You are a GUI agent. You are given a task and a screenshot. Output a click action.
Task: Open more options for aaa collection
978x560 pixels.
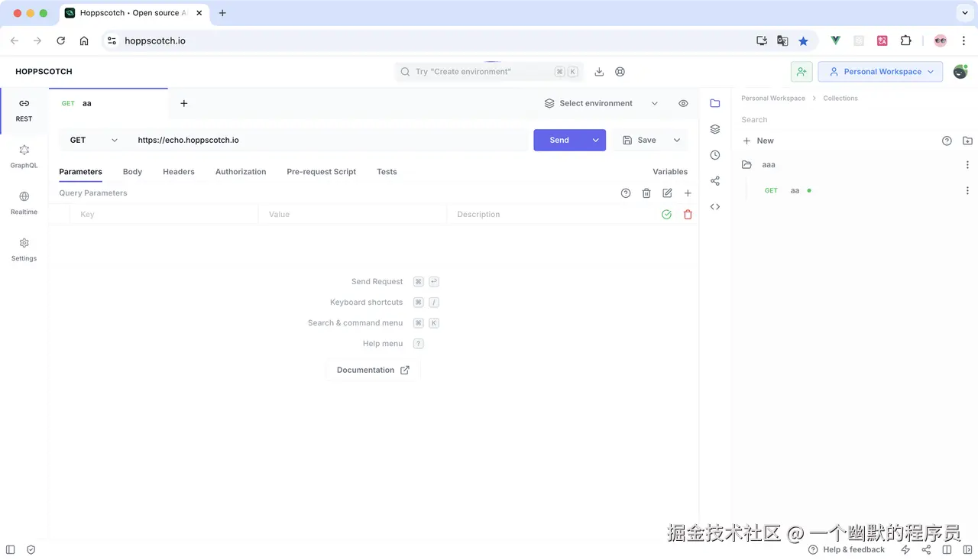(967, 165)
